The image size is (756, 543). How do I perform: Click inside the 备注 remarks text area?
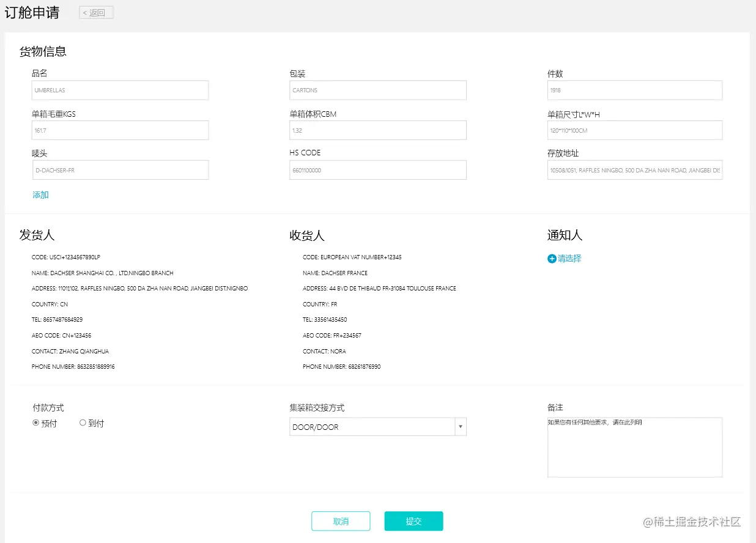pos(635,447)
